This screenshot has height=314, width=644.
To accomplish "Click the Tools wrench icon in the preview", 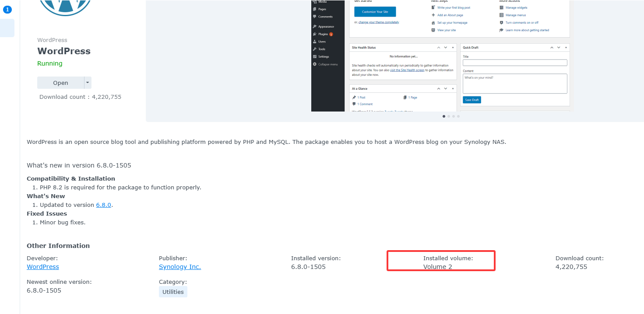I will point(314,49).
